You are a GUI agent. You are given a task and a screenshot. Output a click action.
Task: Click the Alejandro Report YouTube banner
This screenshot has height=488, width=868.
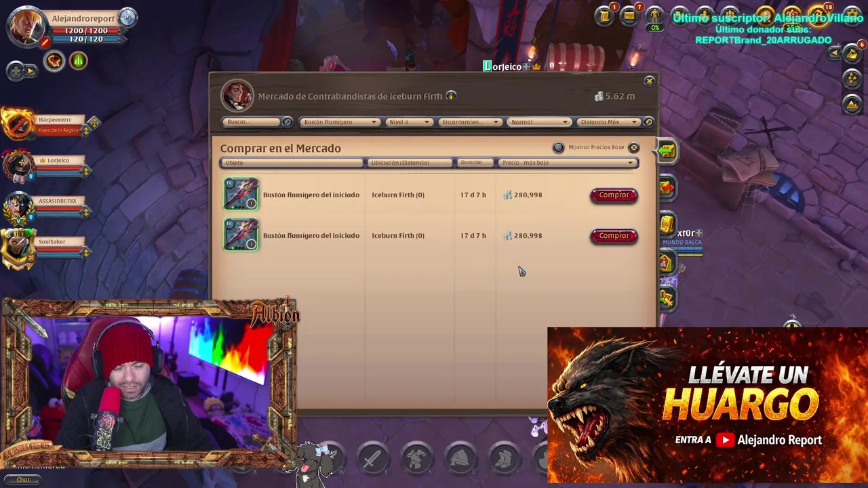707,405
